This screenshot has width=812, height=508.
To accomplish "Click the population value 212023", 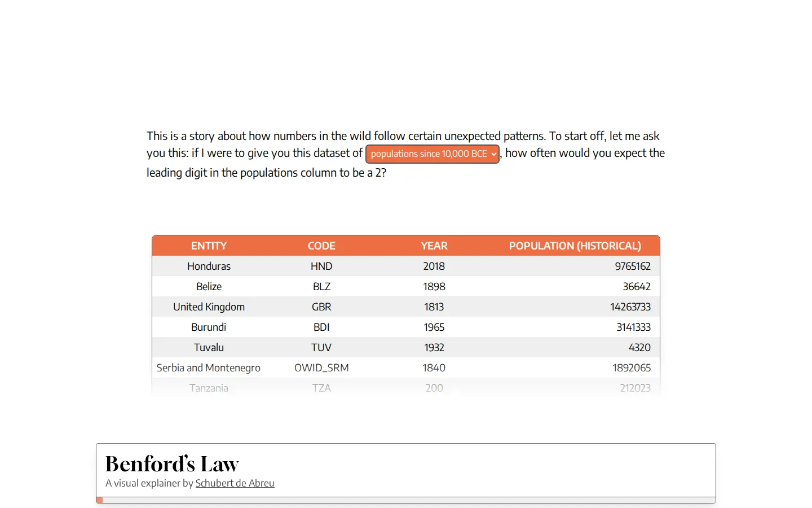I will click(635, 388).
